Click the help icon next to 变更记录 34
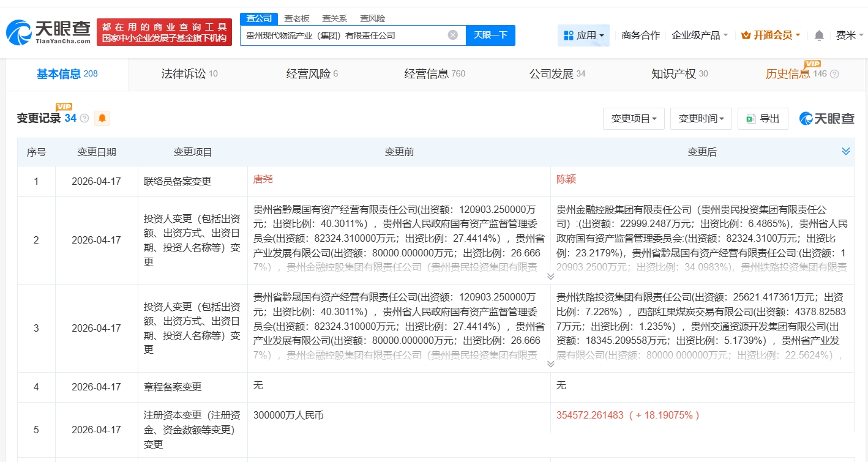This screenshot has width=868, height=462. point(84,118)
